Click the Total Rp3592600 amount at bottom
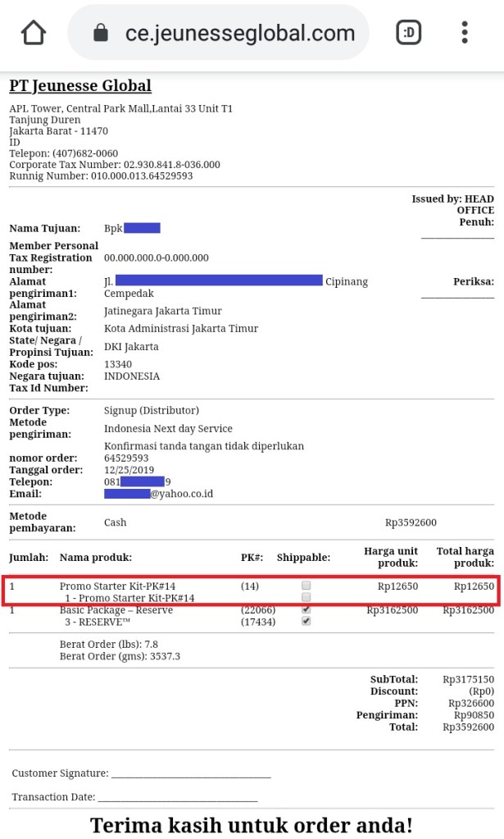 click(468, 727)
